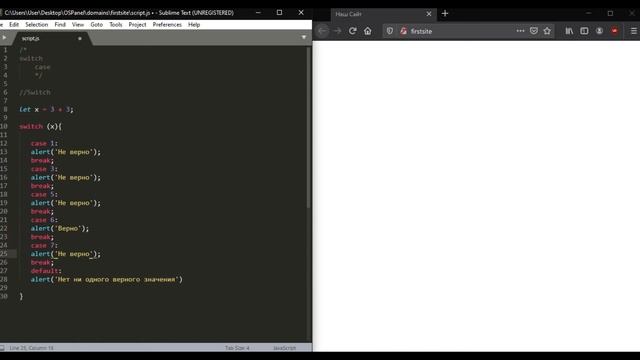Go to Firefox home page

tap(368, 31)
